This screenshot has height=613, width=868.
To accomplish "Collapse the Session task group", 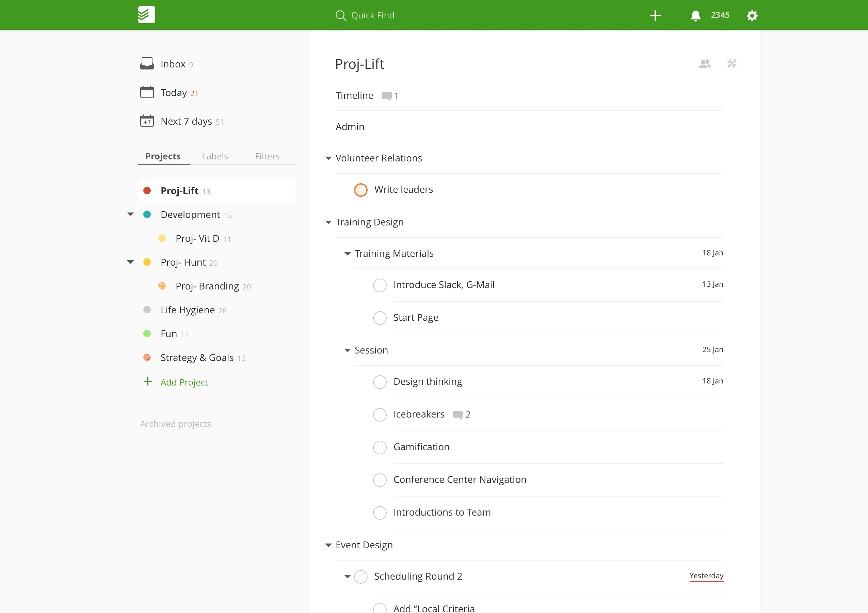I will point(348,350).
